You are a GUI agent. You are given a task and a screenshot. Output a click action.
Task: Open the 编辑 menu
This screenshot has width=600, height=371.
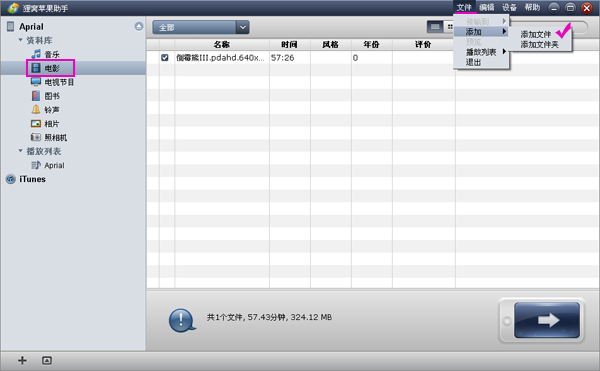click(487, 7)
